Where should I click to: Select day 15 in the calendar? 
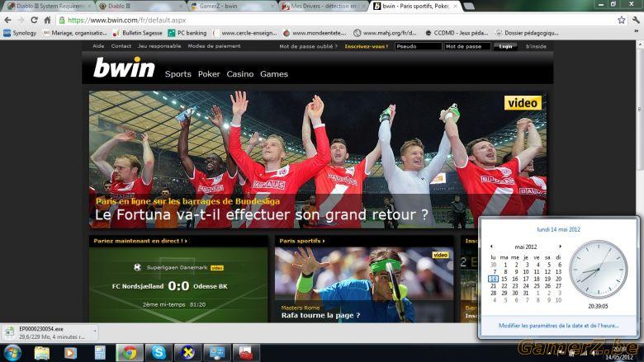[x=504, y=279]
